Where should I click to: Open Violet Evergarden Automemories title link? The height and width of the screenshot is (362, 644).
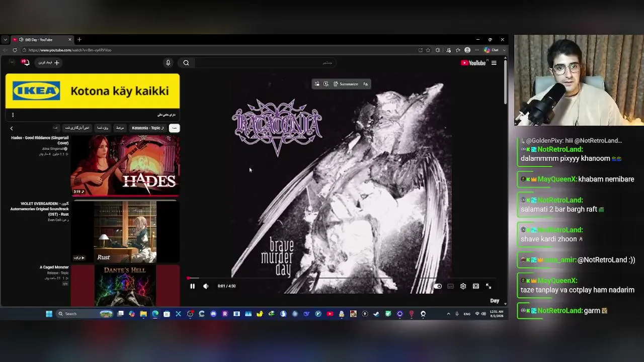(x=40, y=209)
